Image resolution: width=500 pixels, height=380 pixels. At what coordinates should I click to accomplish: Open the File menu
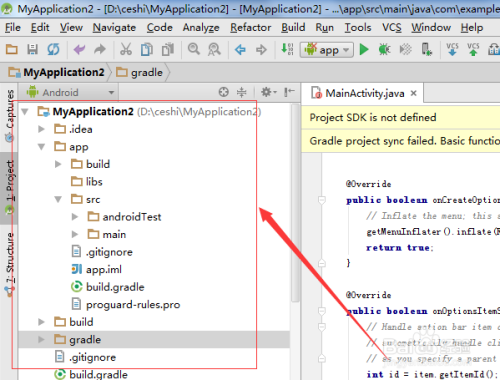point(13,27)
